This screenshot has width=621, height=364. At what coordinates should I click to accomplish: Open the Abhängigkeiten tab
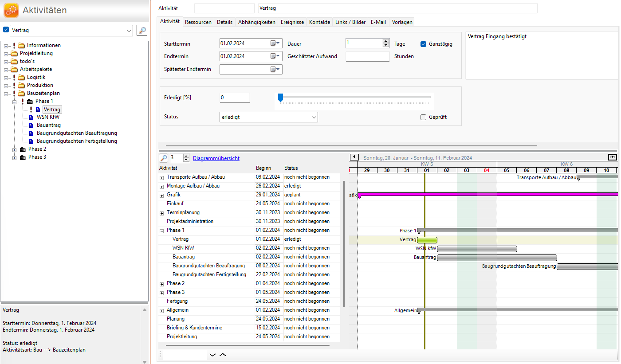(x=256, y=22)
